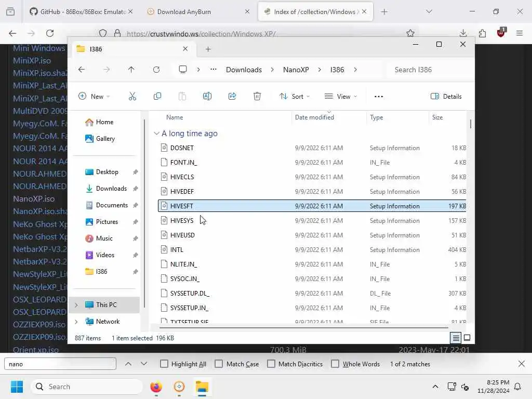Viewport: 532px width, 399px height.
Task: Open the See more (three dots) toolbar menu
Action: coord(379,96)
